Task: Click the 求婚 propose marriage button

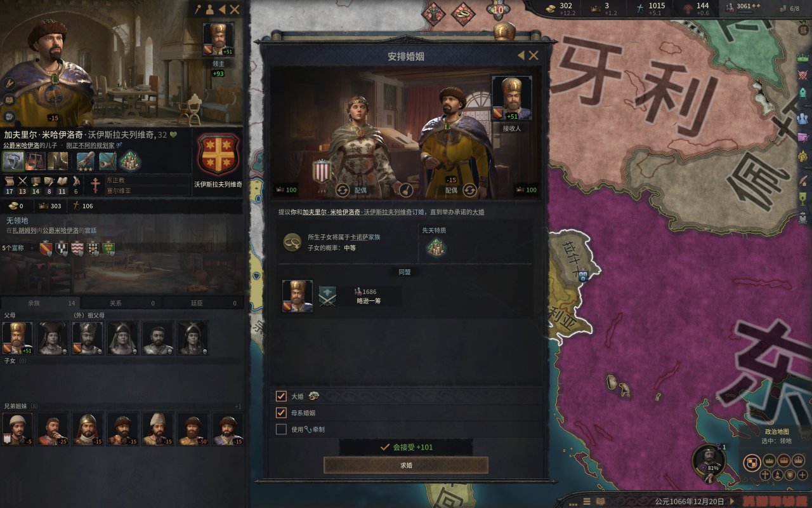Action: [406, 465]
